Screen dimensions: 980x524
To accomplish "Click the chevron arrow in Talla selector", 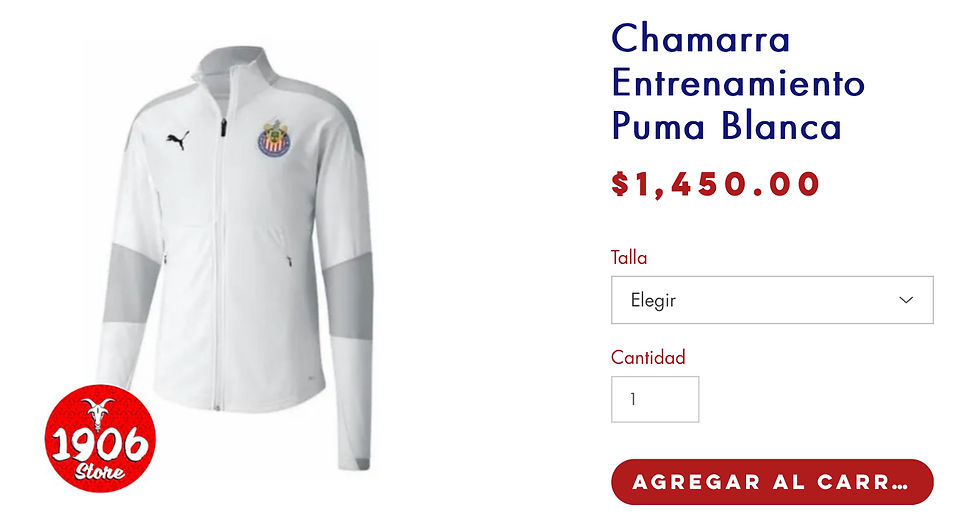I will point(906,300).
